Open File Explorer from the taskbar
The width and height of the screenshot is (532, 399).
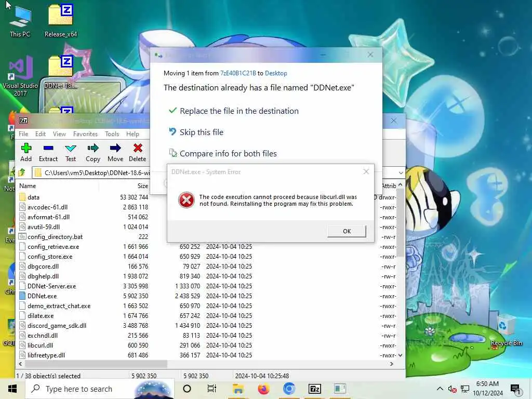[x=238, y=389]
